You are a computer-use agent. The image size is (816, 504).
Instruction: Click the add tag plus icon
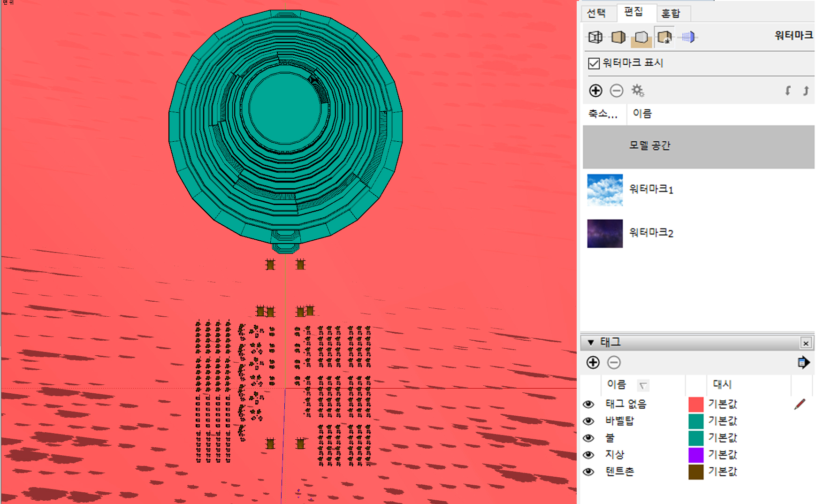[593, 362]
